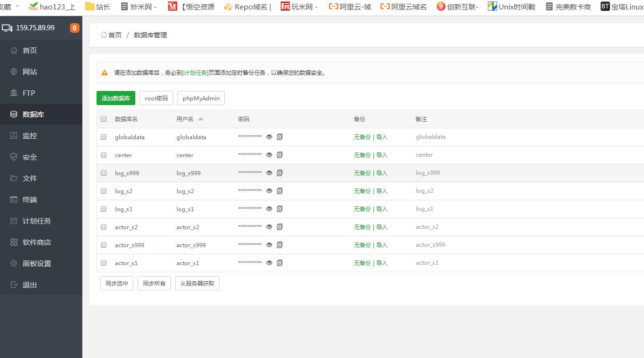Viewport: 644px width, 358px height.
Task: Copy the password for log_s2 database
Action: [280, 191]
